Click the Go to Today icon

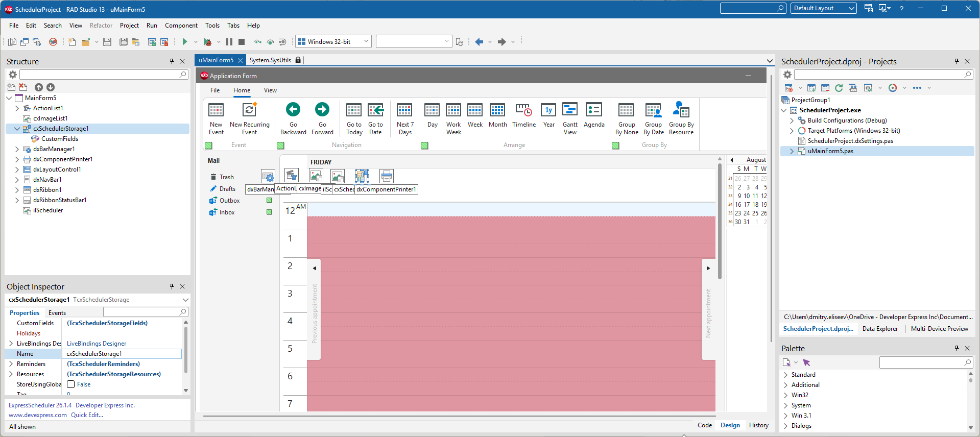[x=354, y=110]
